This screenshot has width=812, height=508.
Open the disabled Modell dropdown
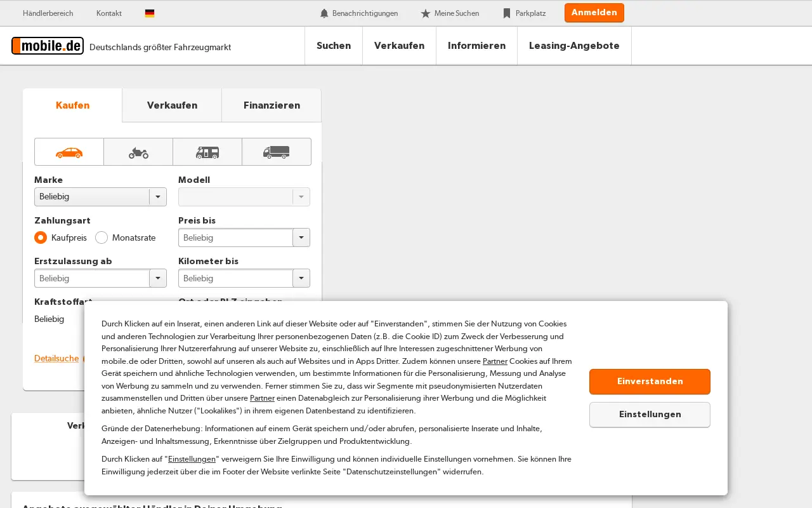(x=244, y=197)
